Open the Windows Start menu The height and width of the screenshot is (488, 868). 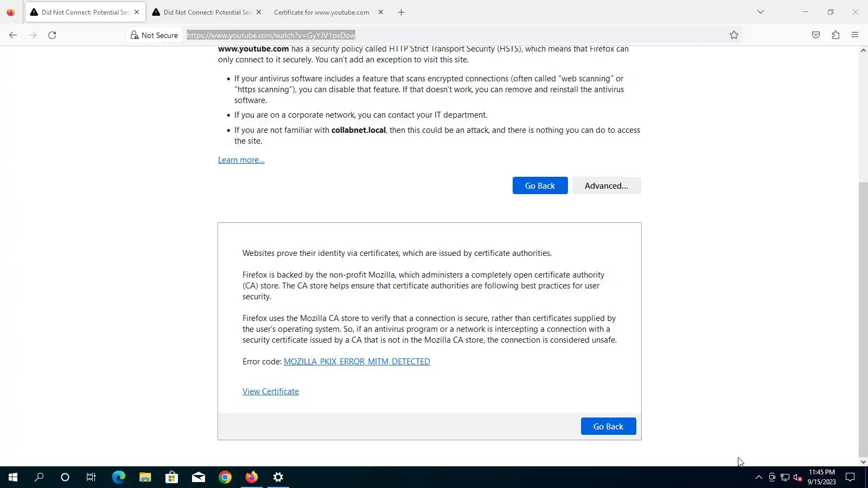(13, 477)
